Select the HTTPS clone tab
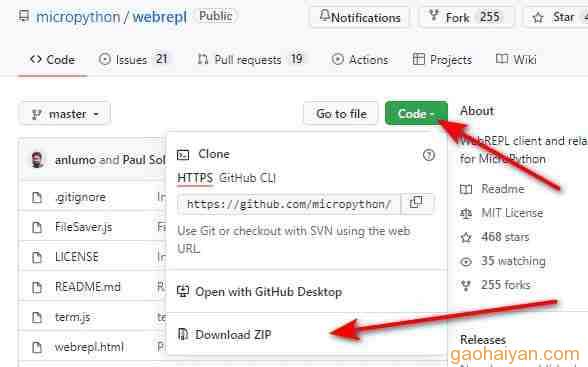The image size is (588, 367). (x=195, y=178)
